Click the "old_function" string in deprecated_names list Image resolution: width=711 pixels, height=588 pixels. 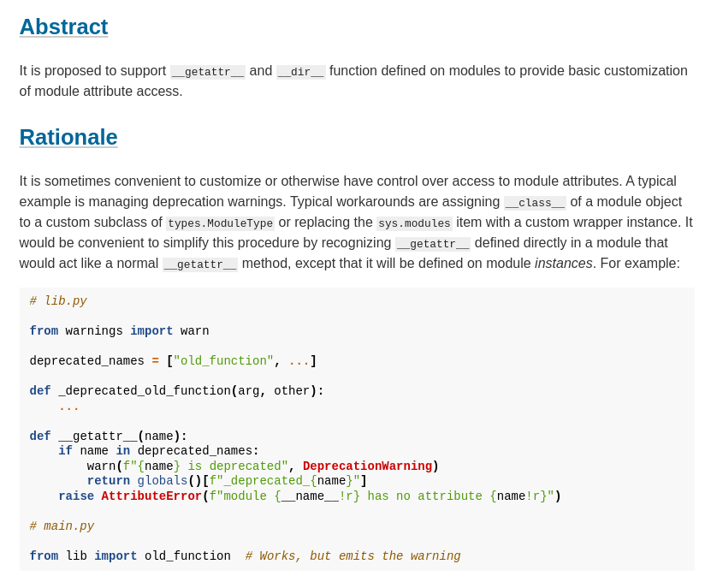(223, 361)
